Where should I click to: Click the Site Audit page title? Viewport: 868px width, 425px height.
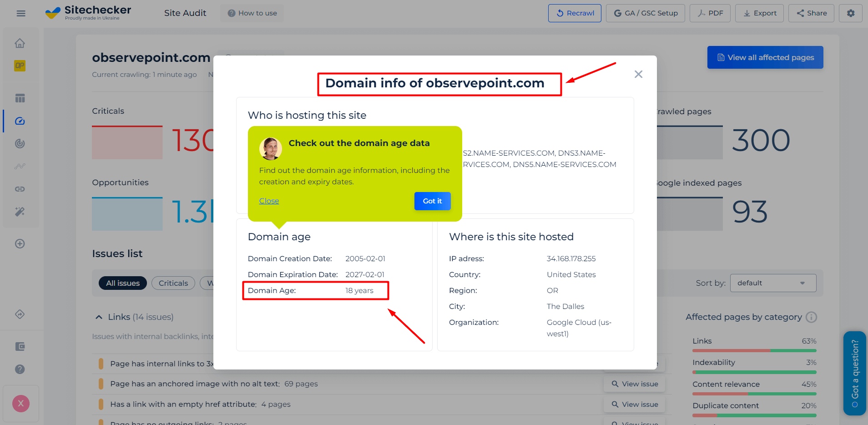point(185,13)
